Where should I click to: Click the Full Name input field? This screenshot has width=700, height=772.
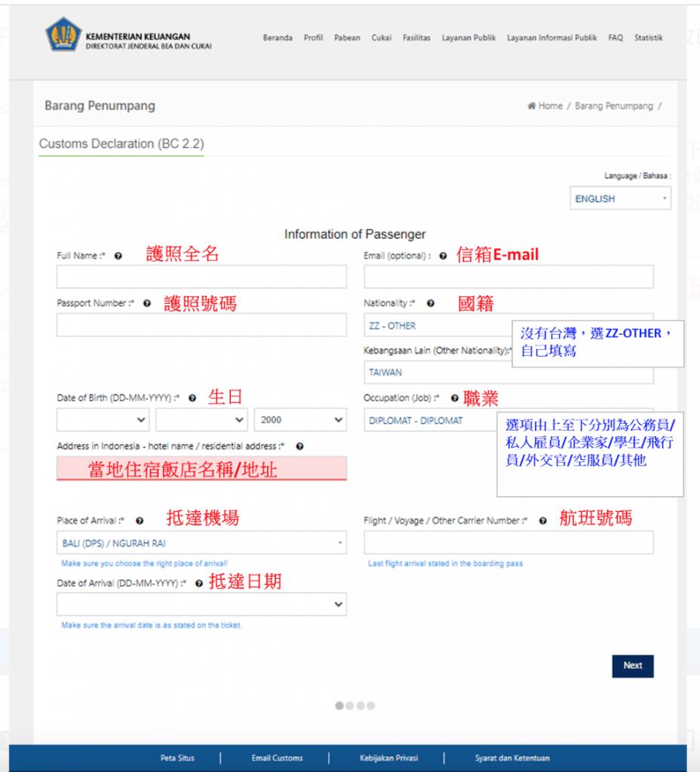[x=201, y=277]
